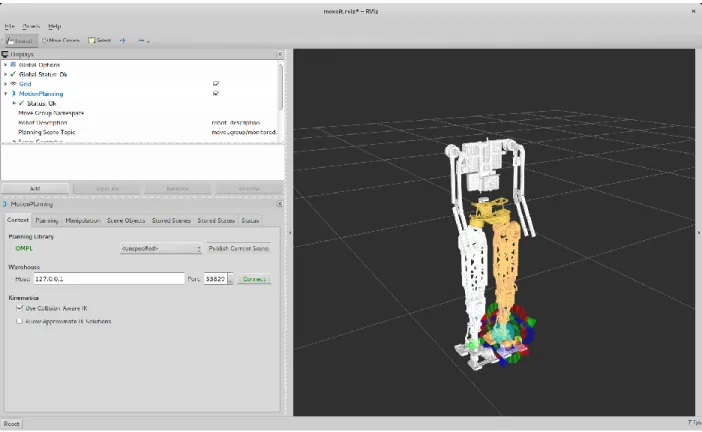Select the Interact tool in toolbar
The image size is (702, 432).
coord(20,40)
